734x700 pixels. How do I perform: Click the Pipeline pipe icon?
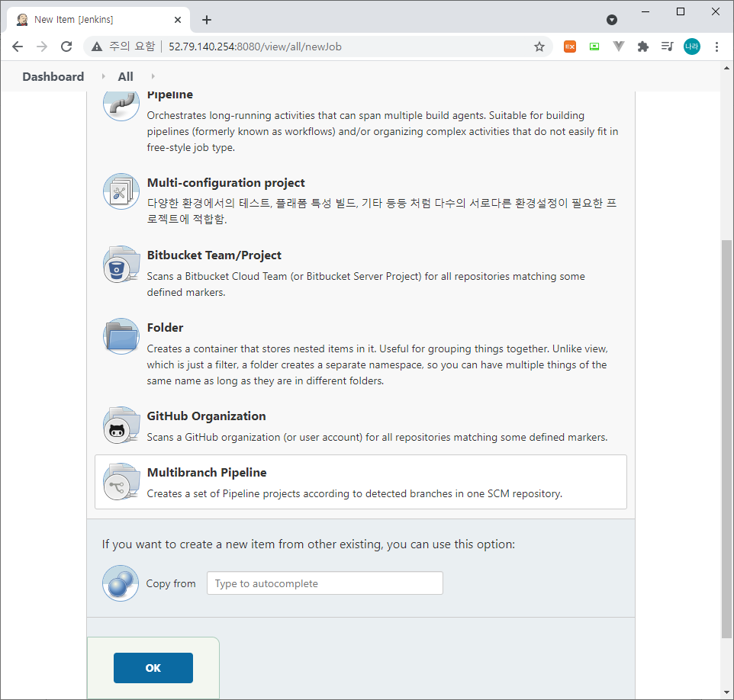pyautogui.click(x=121, y=106)
